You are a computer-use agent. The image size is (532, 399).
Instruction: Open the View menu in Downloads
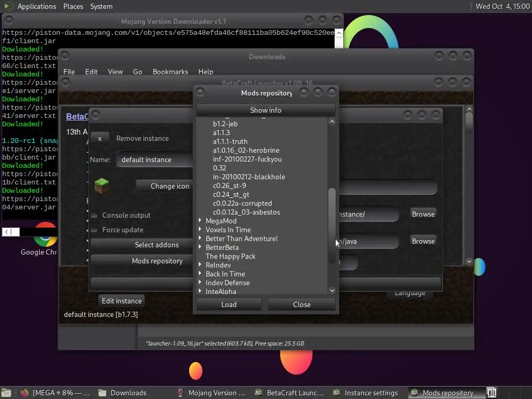pyautogui.click(x=115, y=72)
